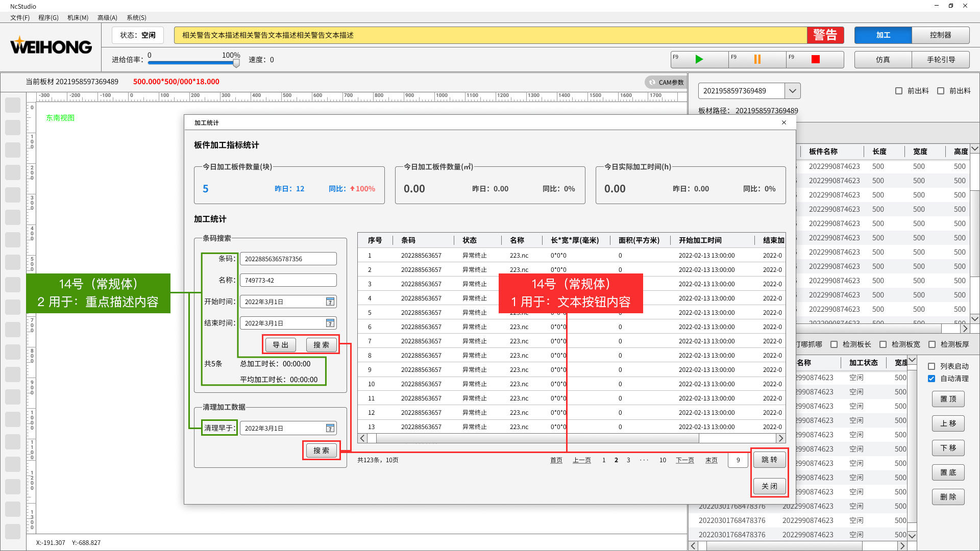The width and height of the screenshot is (980, 551).
Task: Select page 3 in pagination
Action: [628, 460]
